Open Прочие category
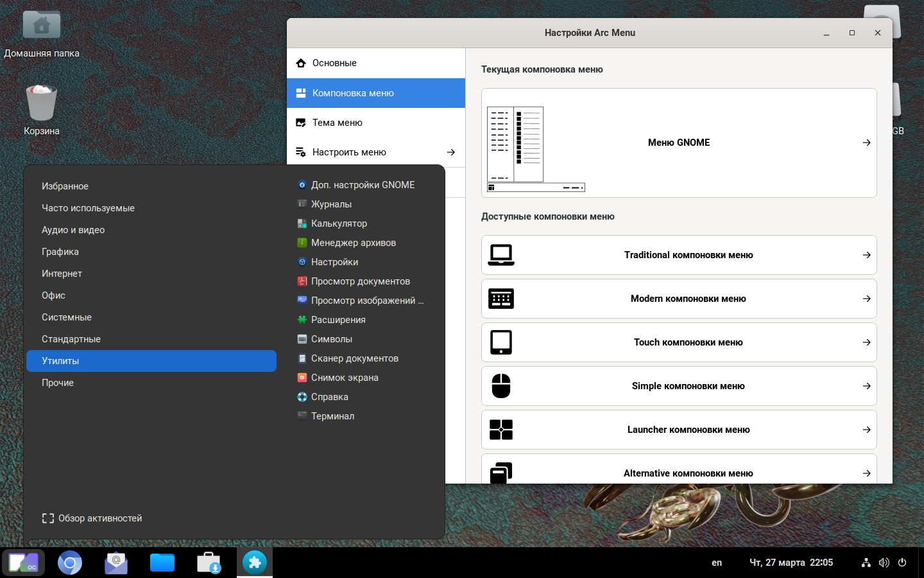The height and width of the screenshot is (578, 924). (x=151, y=383)
